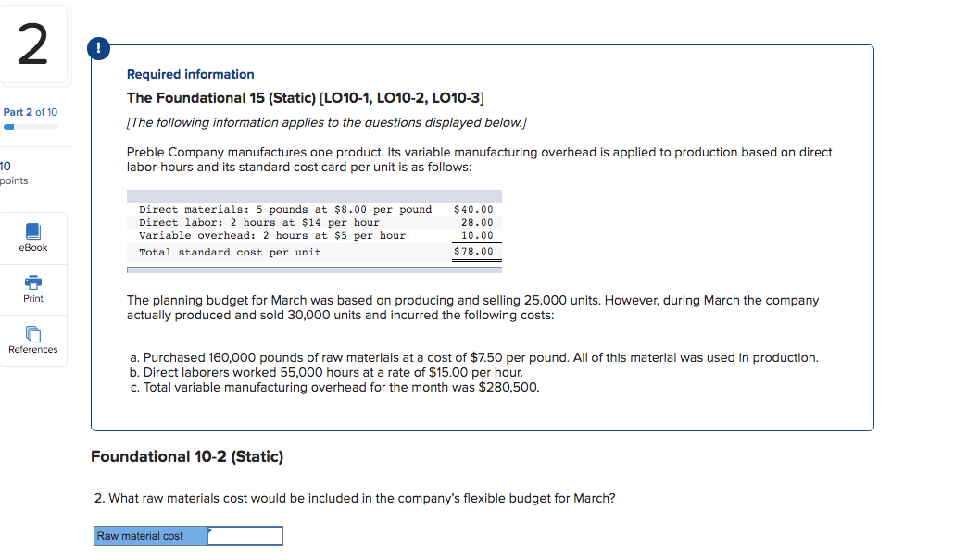Click the Print icon in the sidebar
The height and width of the screenshot is (560, 954).
33,289
